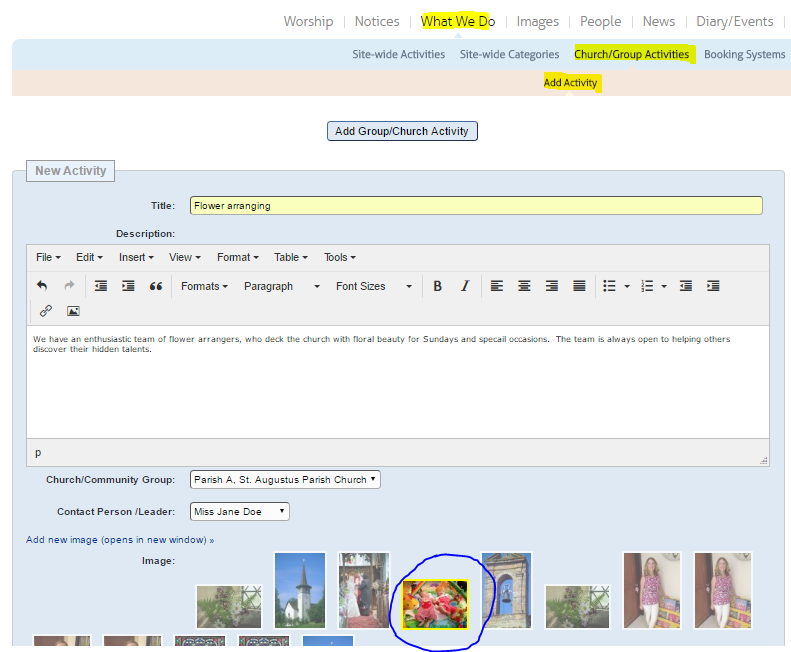Image resolution: width=791 pixels, height=652 pixels.
Task: Align text to the left
Action: pyautogui.click(x=497, y=286)
